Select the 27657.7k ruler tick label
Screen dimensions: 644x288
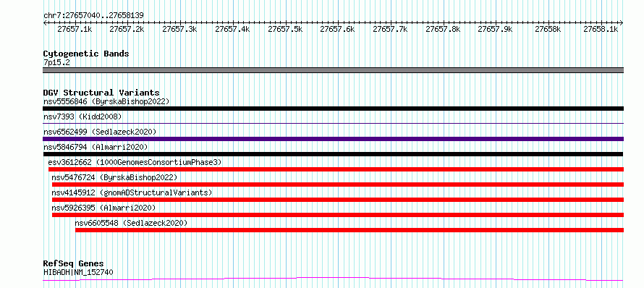[390, 29]
